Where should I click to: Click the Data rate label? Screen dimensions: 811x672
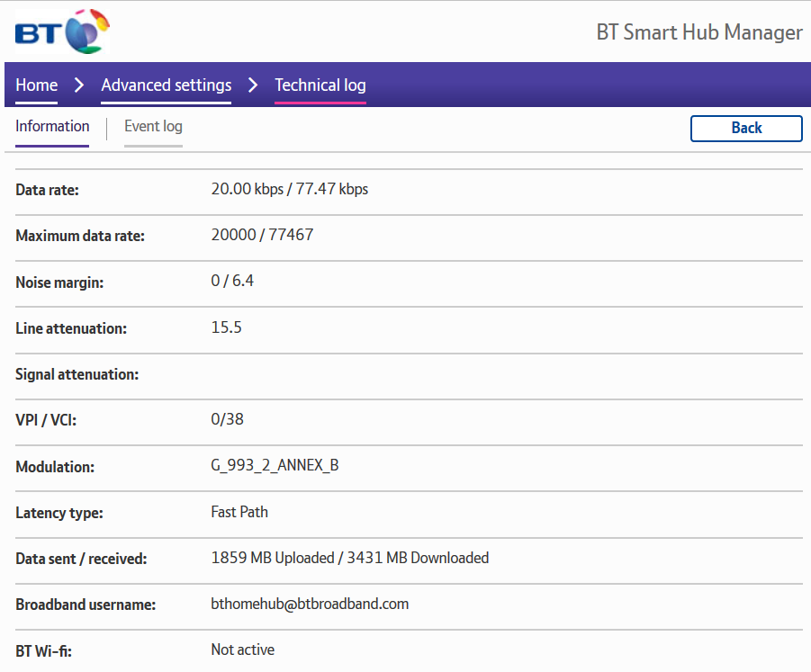click(x=47, y=190)
